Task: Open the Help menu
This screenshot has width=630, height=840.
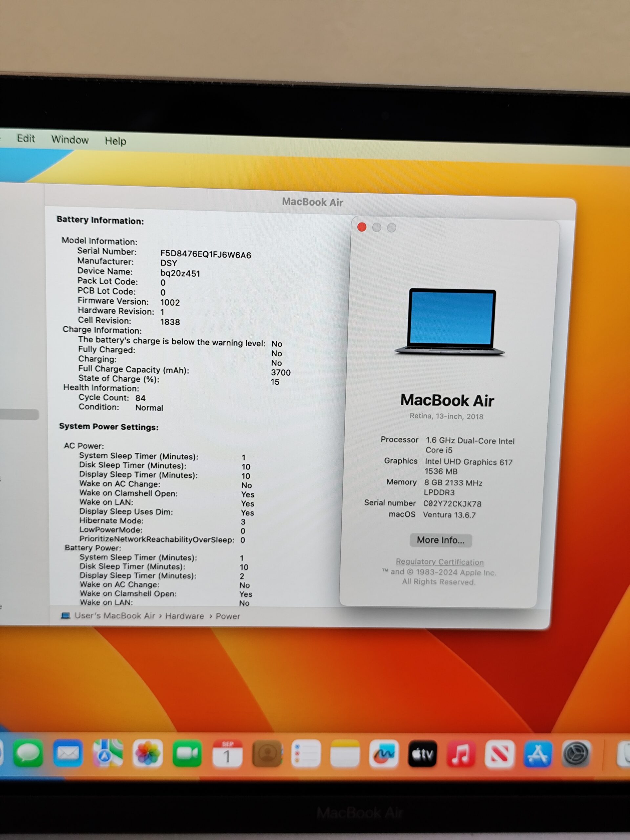Action: (x=115, y=141)
